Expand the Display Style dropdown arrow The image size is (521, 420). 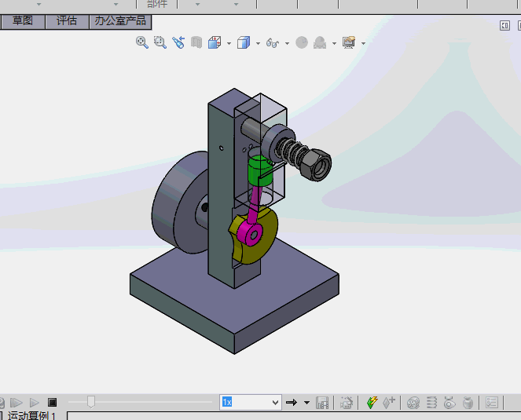[258, 43]
